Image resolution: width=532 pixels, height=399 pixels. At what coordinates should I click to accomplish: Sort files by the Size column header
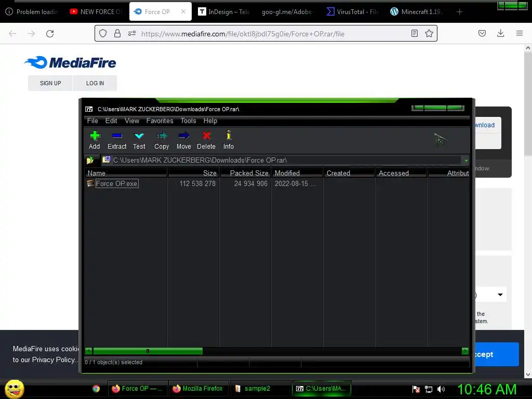193,173
